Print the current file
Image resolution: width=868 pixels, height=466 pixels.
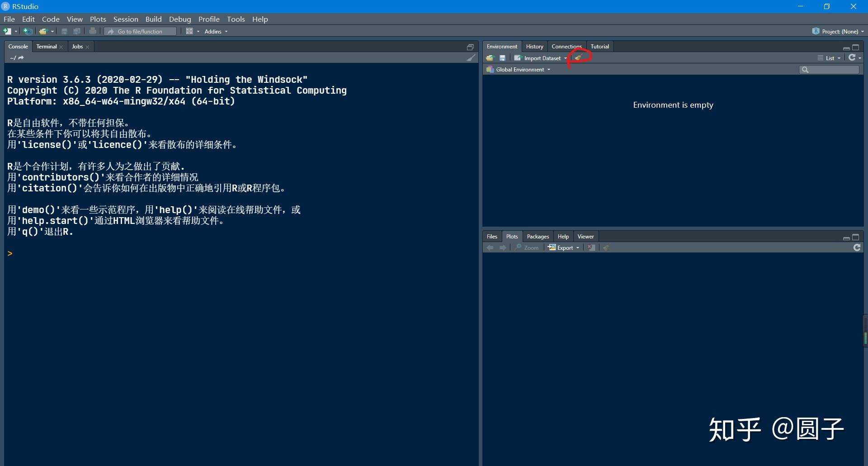[93, 31]
